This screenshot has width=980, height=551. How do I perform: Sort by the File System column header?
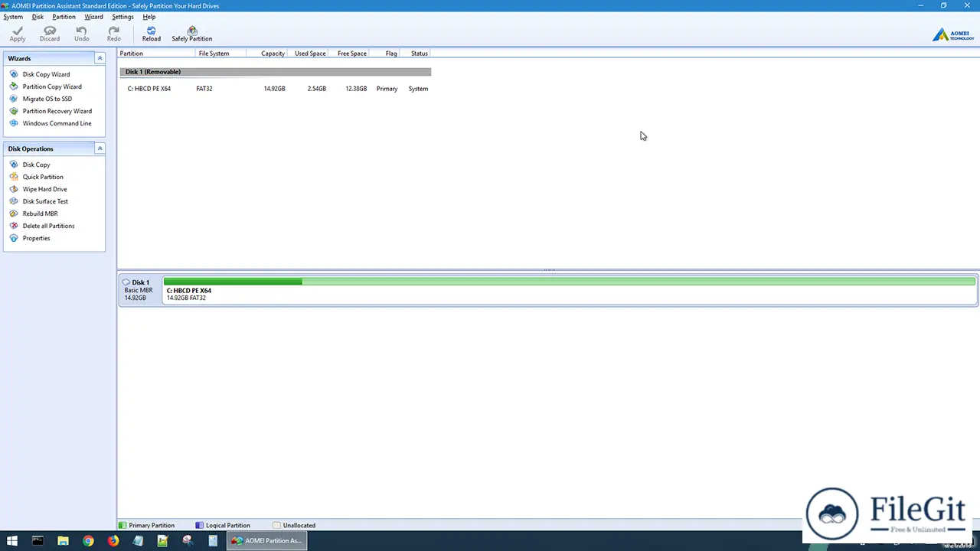(220, 54)
